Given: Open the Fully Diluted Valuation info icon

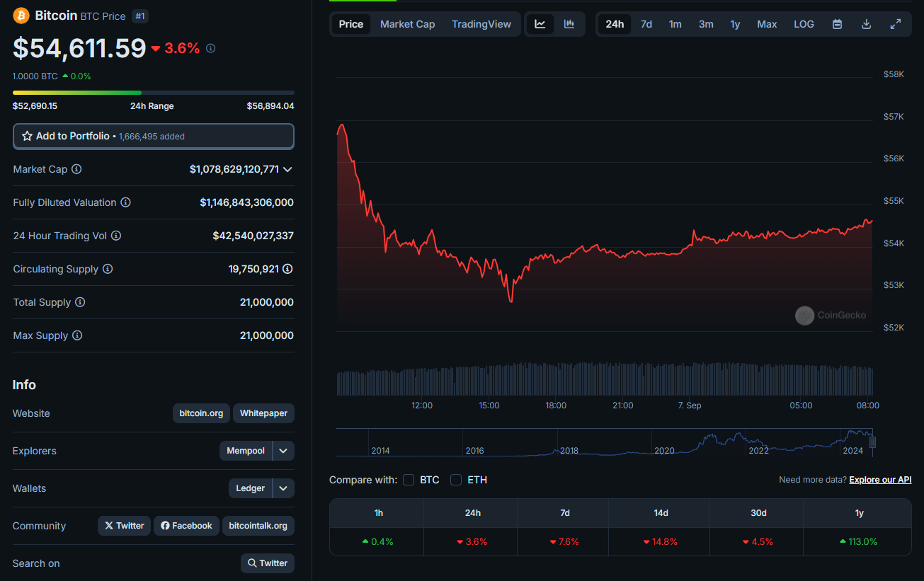Looking at the screenshot, I should pyautogui.click(x=125, y=202).
